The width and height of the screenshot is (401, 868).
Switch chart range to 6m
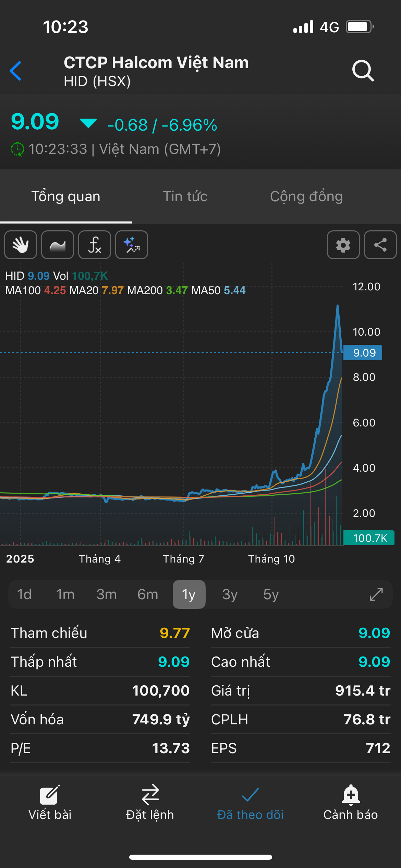pos(148,594)
